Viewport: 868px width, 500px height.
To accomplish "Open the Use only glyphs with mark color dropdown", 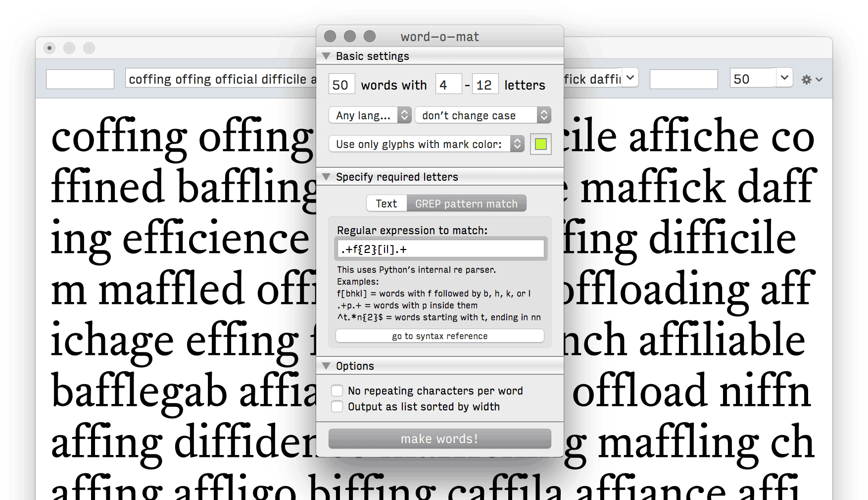I will pos(427,144).
